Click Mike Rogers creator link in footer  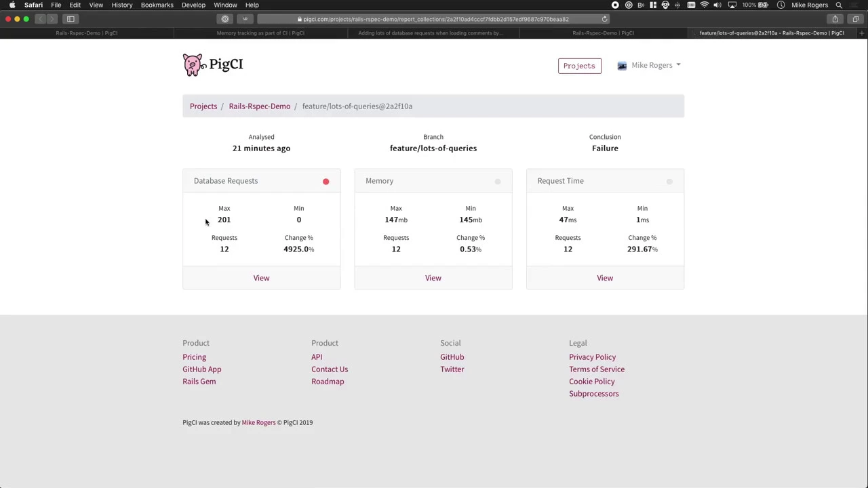(258, 422)
